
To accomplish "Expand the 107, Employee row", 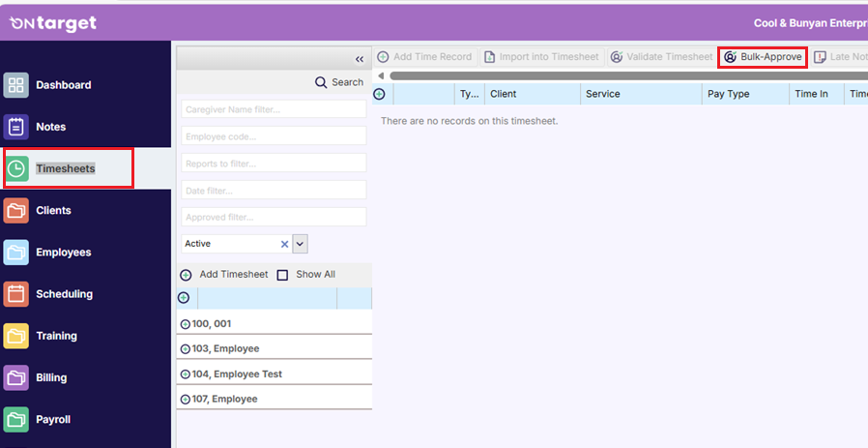I will (x=186, y=400).
